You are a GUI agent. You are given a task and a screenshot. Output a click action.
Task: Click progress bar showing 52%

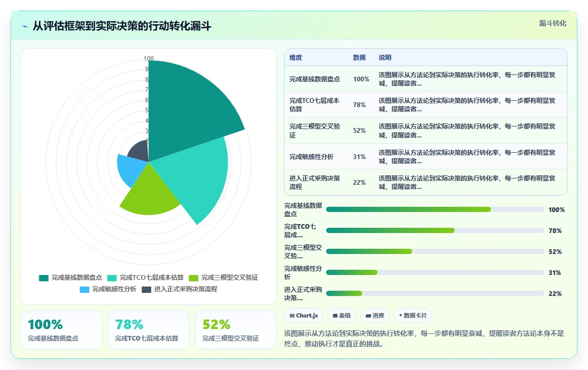tap(435, 251)
